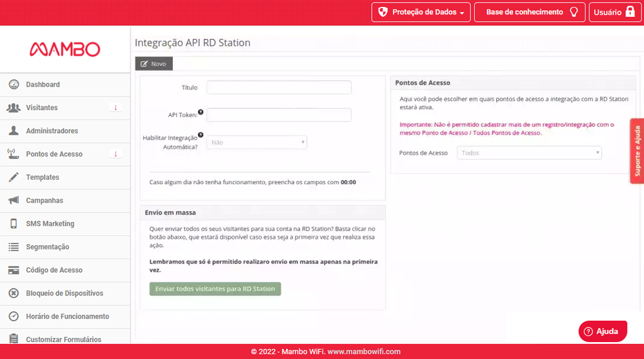Click the shield icon in Proteção de Dados
The height and width of the screenshot is (359, 644).
coord(383,12)
